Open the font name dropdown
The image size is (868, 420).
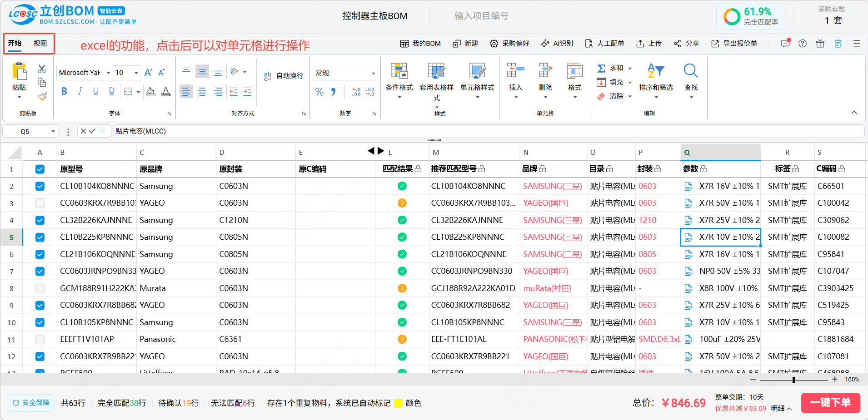tap(108, 73)
